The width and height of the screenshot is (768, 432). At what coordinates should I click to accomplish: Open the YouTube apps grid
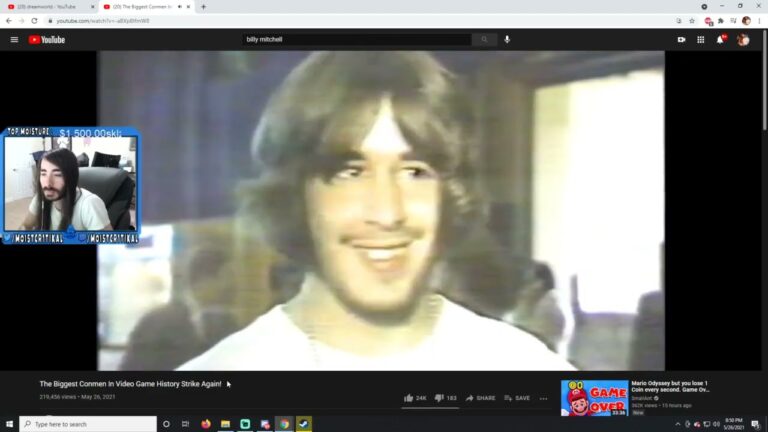click(700, 40)
